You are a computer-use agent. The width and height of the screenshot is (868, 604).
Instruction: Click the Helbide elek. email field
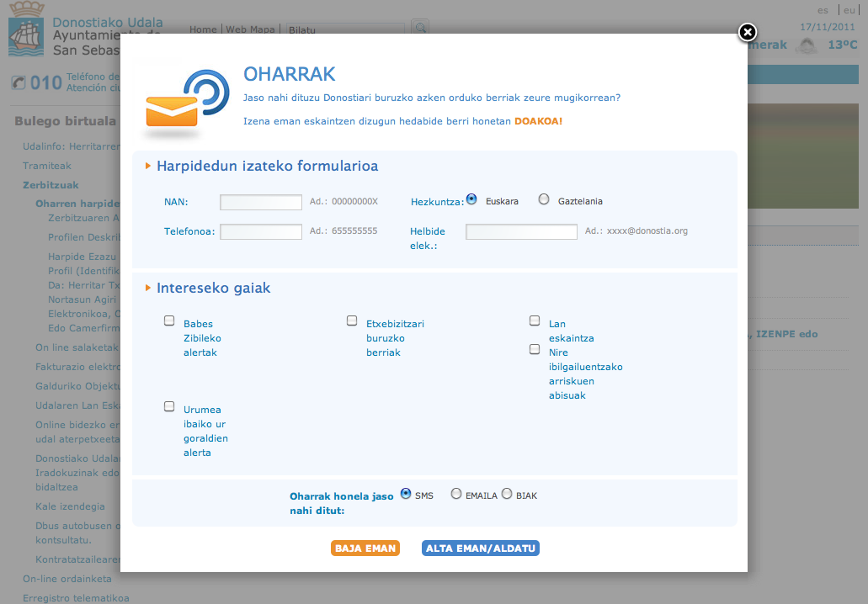[x=521, y=231]
